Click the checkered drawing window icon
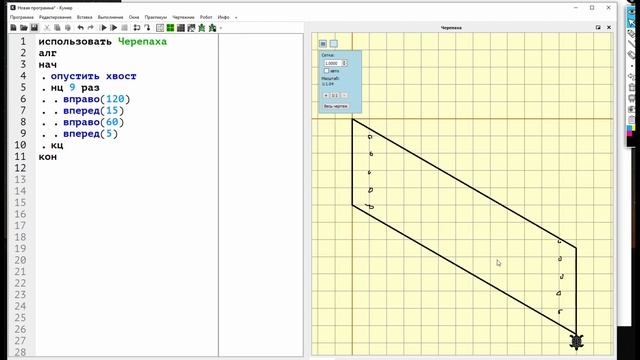The width and height of the screenshot is (640, 360). 191,28
